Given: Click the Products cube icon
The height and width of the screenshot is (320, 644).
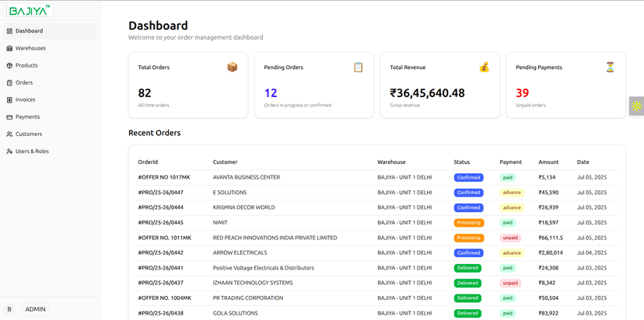Looking at the screenshot, I should coord(10,66).
